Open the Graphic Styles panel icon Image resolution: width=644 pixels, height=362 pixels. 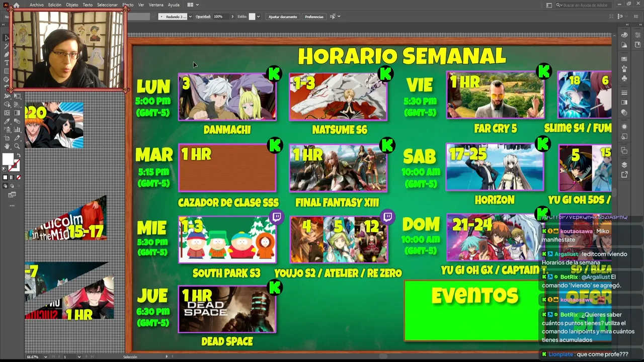(624, 137)
